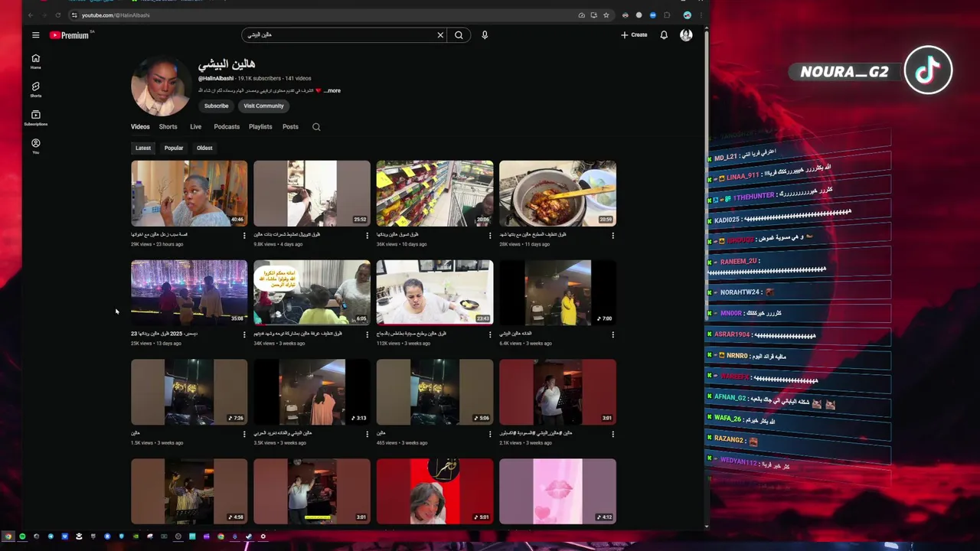This screenshot has width=980, height=551.
Task: Play the 4:12 pink lips thumbnail
Action: click(x=557, y=491)
